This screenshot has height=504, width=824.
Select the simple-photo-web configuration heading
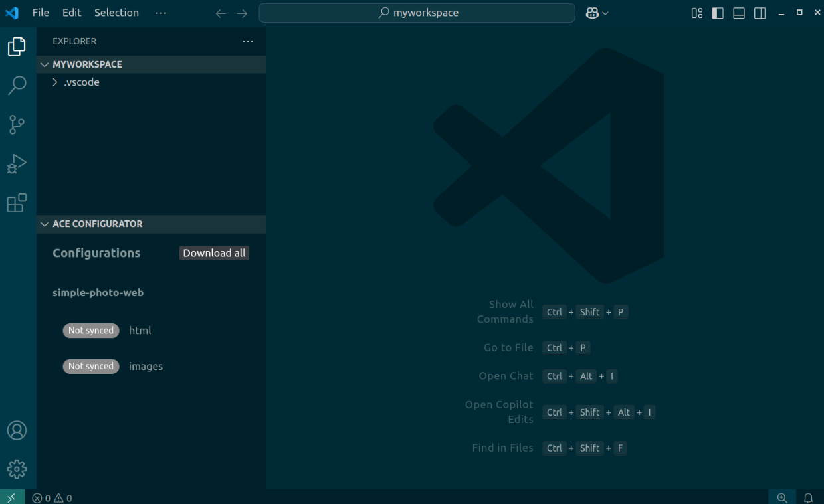[x=98, y=292]
